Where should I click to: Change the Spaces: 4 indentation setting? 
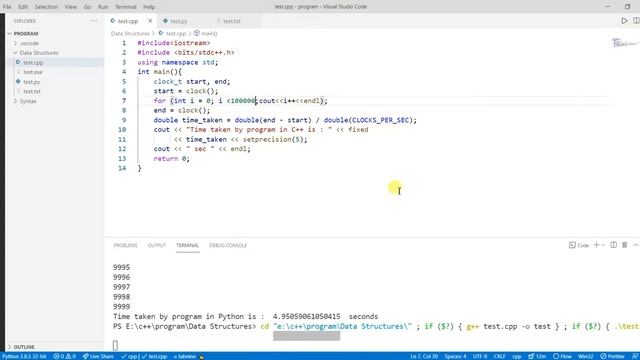[456, 356]
